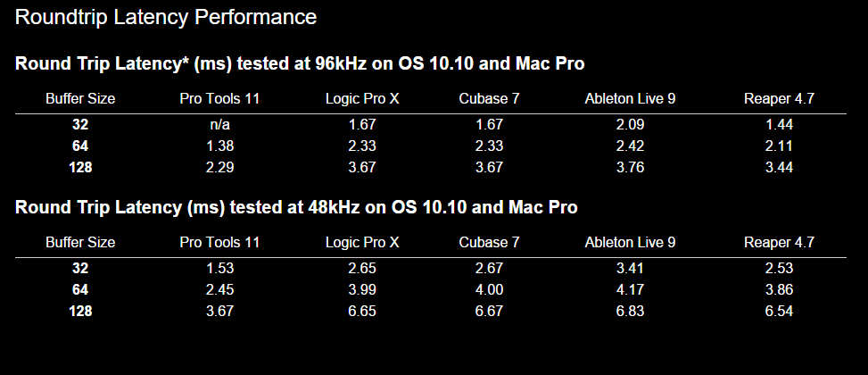
Task: Click the 48kHz Round Trip Latency heading
Action: (296, 207)
